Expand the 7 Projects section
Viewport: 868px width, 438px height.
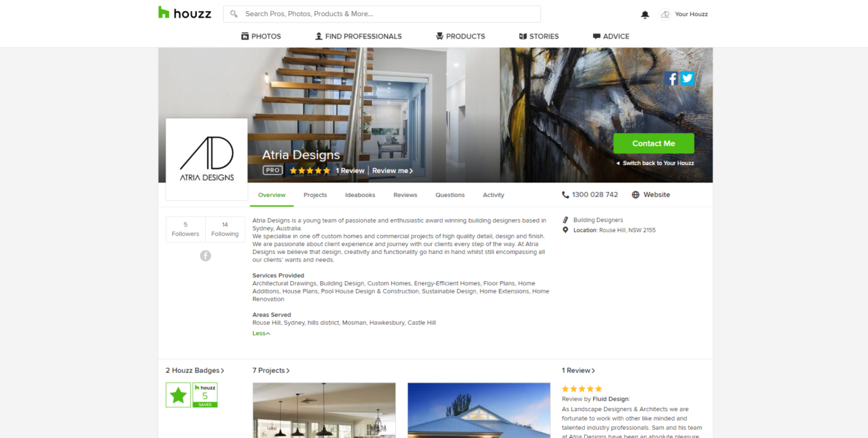pos(271,370)
